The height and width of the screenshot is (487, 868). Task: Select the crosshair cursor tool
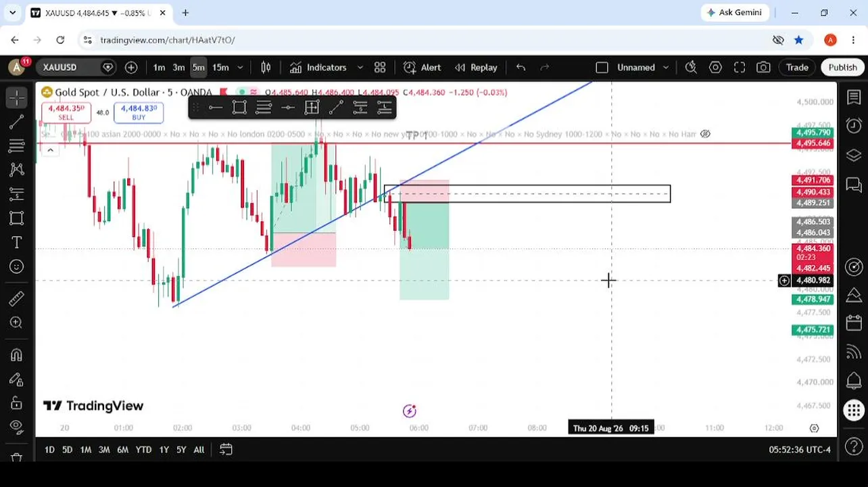[x=17, y=98]
